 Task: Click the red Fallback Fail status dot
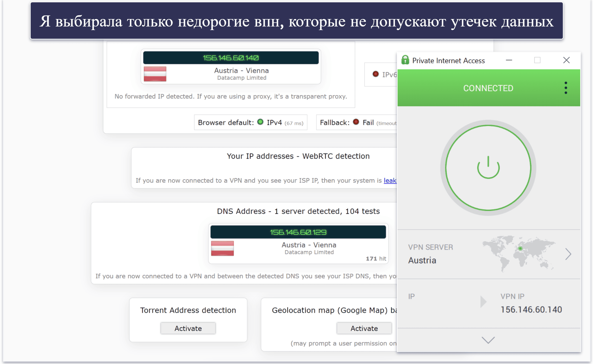click(356, 122)
